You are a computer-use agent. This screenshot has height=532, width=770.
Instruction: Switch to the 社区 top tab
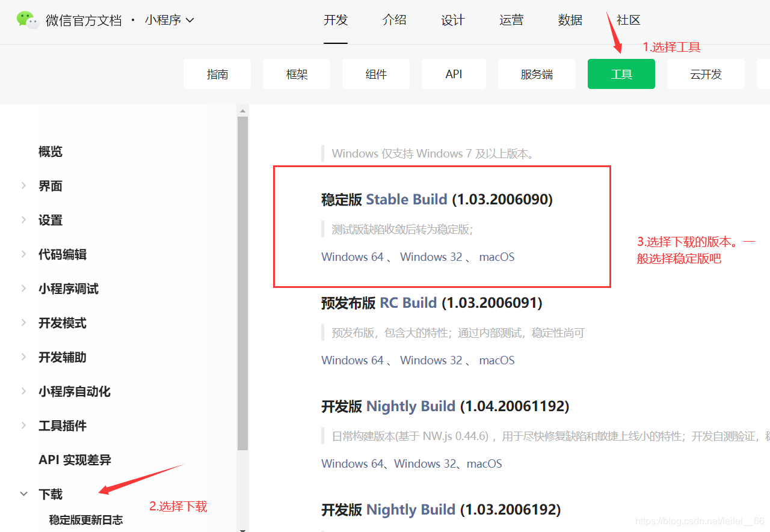pyautogui.click(x=629, y=20)
